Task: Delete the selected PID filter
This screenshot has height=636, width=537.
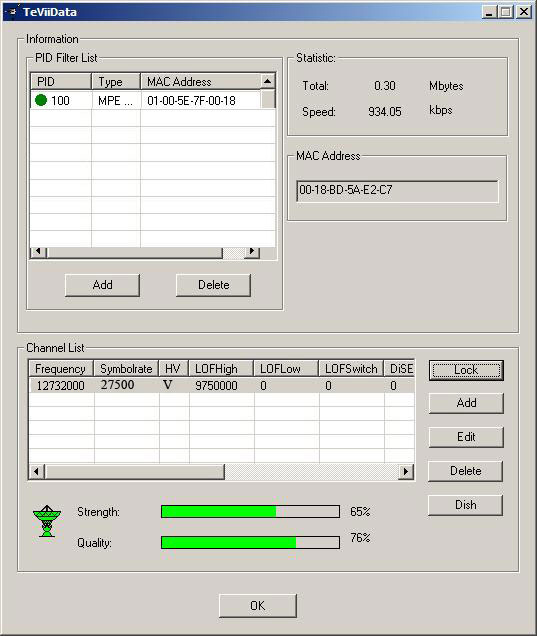Action: pyautogui.click(x=213, y=285)
